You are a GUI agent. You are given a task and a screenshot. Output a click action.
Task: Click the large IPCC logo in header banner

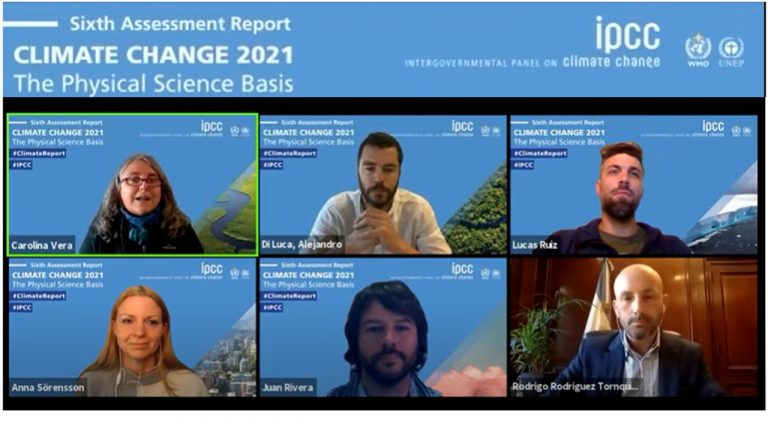tap(628, 34)
